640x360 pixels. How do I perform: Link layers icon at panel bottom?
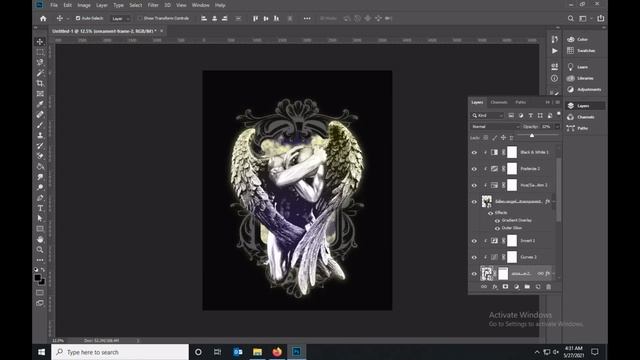pyautogui.click(x=484, y=287)
